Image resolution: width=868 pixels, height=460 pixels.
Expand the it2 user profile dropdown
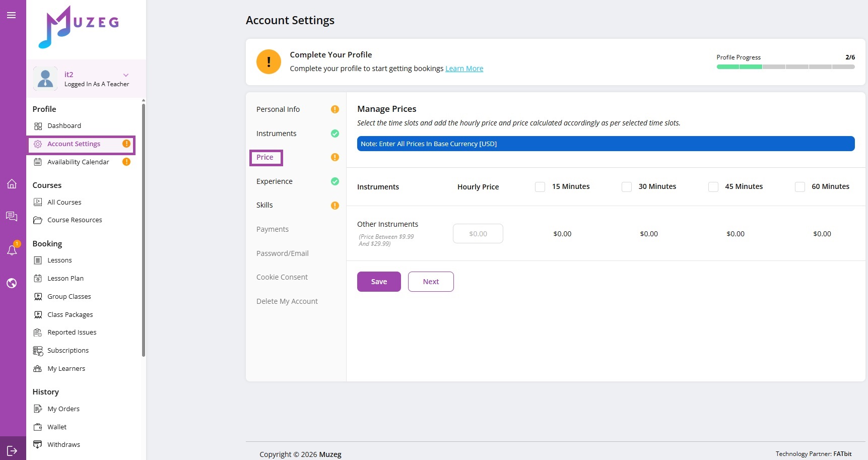coord(126,75)
